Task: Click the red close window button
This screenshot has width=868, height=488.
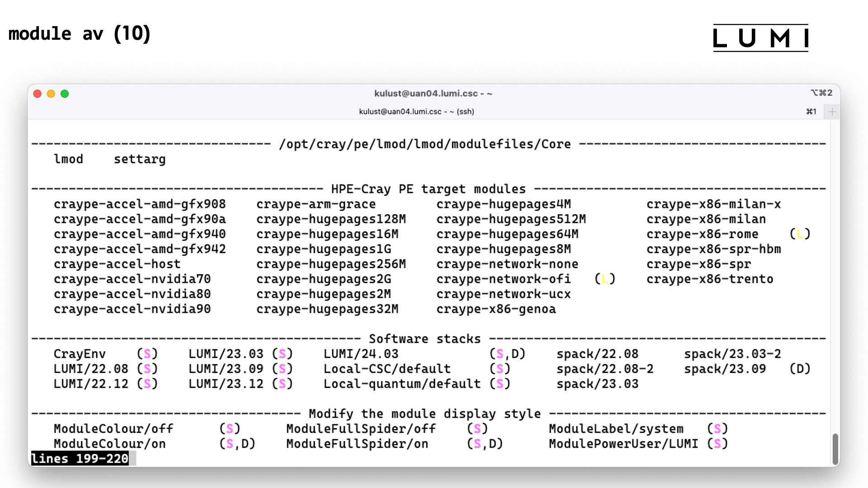Action: point(38,94)
